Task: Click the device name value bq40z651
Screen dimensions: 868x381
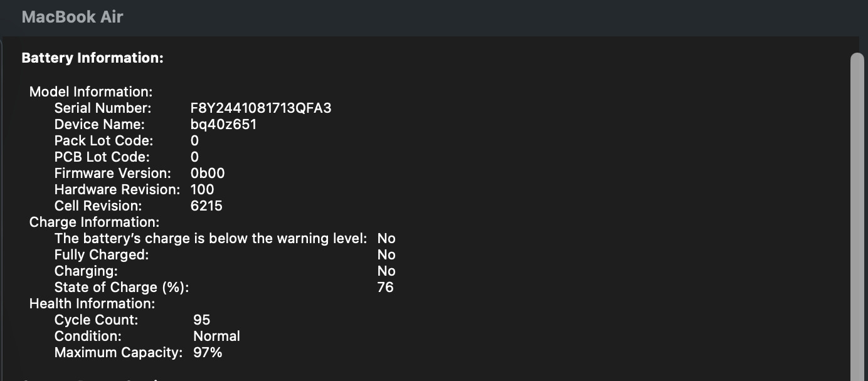Action: pos(223,125)
